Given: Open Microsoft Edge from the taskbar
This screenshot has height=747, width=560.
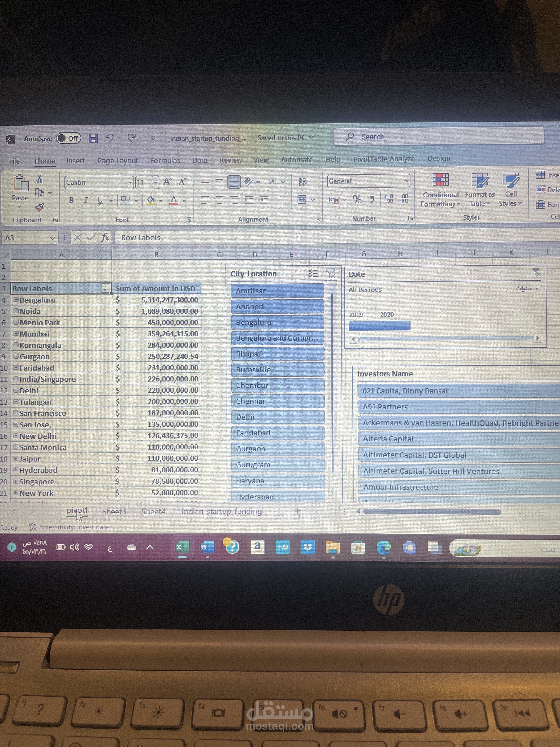Looking at the screenshot, I should pyautogui.click(x=384, y=548).
